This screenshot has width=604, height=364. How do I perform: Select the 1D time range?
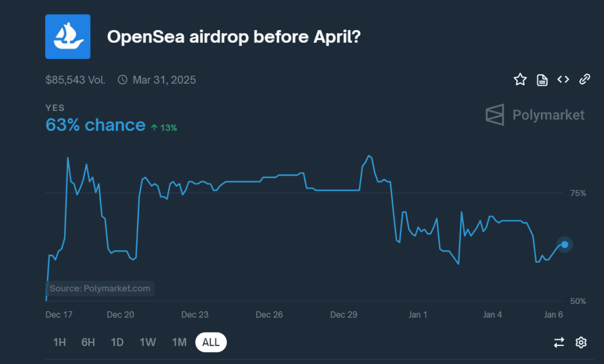tap(117, 342)
